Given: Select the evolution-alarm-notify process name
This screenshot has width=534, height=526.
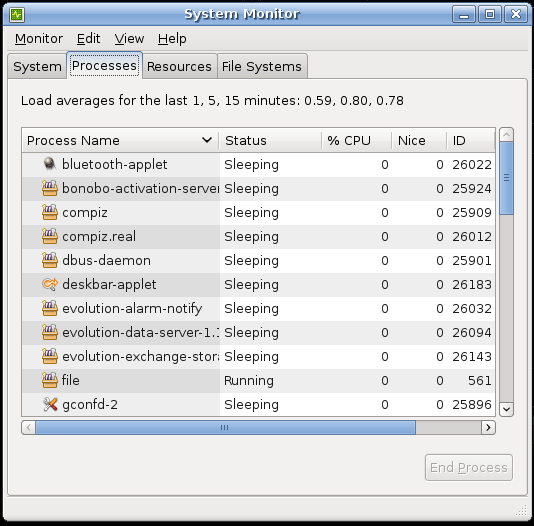Looking at the screenshot, I should point(132,308).
